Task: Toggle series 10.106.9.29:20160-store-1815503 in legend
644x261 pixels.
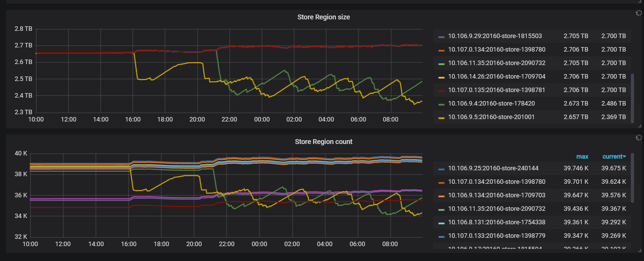Action: point(495,36)
